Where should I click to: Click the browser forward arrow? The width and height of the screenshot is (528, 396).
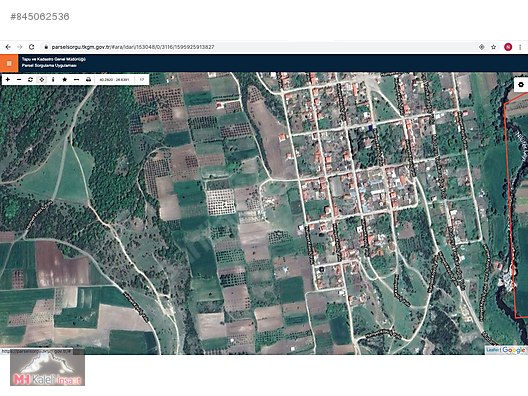point(20,47)
